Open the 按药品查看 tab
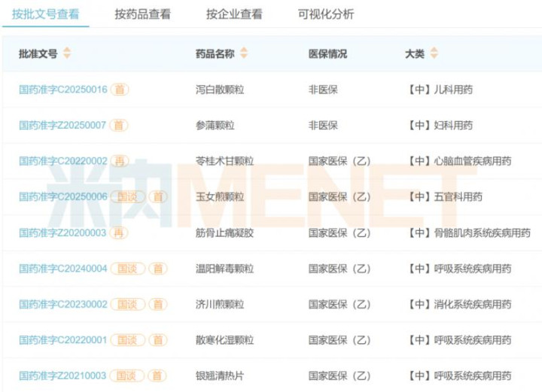 coord(142,14)
